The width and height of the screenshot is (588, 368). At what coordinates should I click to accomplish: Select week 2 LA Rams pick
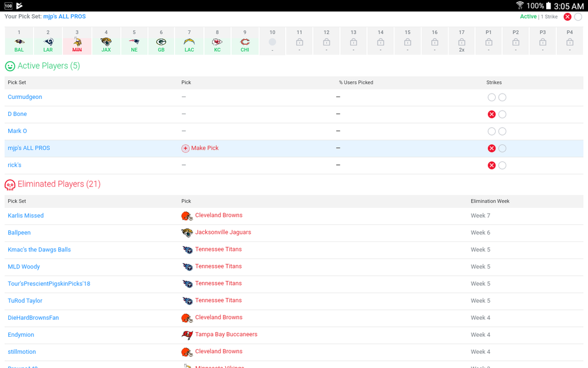pos(48,41)
